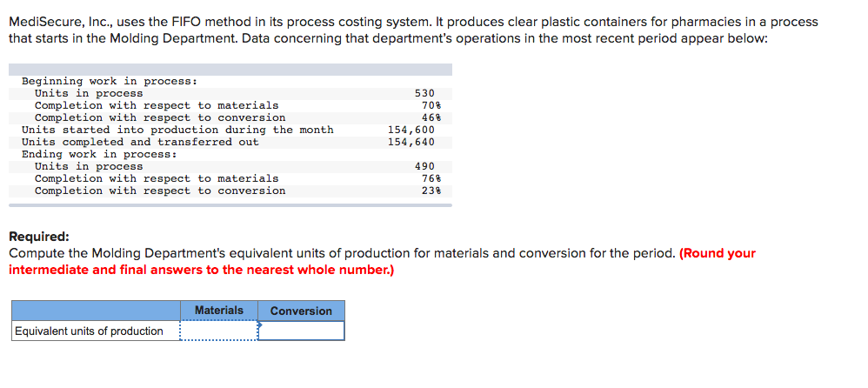Click the Conversion equivalent units input field
The height and width of the screenshot is (388, 868).
301,331
